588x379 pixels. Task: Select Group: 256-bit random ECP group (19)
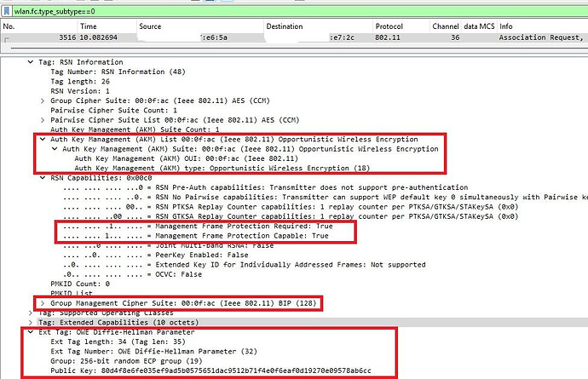126,361
